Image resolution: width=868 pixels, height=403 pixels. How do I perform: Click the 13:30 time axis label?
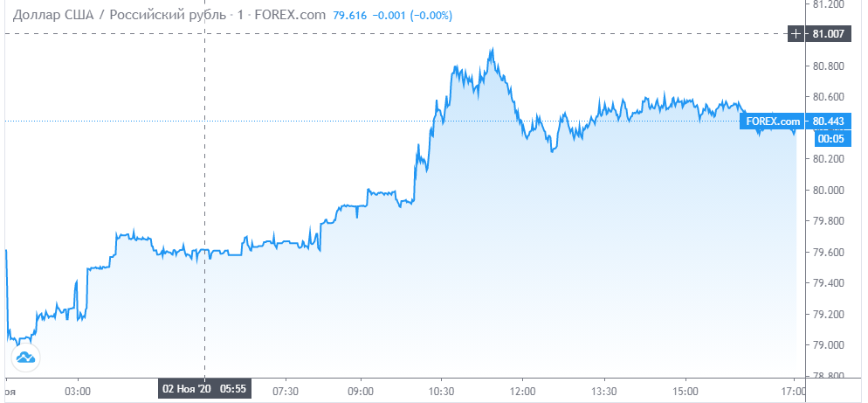tap(604, 390)
